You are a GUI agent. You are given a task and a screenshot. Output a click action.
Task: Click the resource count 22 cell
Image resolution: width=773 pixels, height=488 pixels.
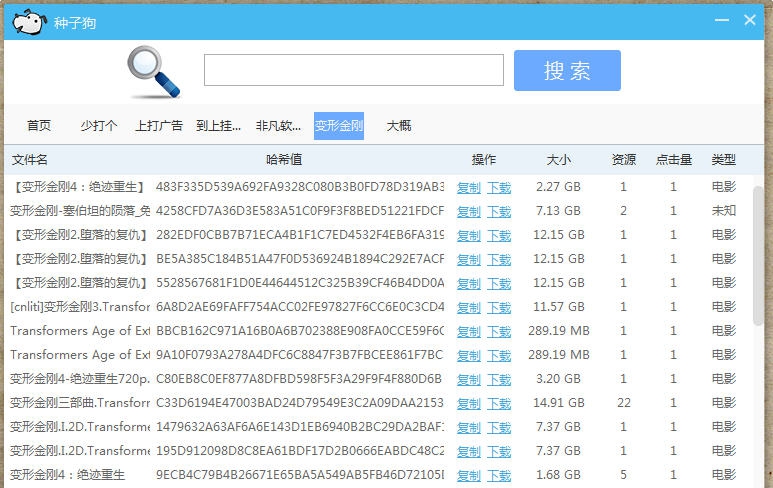pyautogui.click(x=624, y=403)
